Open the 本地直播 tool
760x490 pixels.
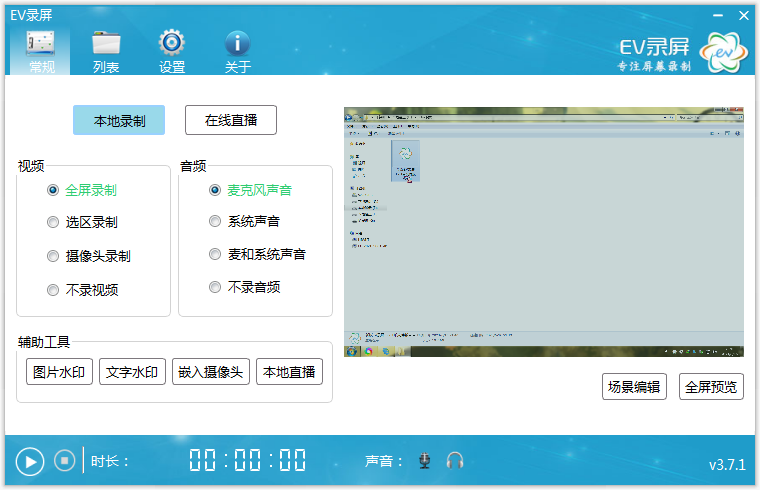tap(289, 372)
